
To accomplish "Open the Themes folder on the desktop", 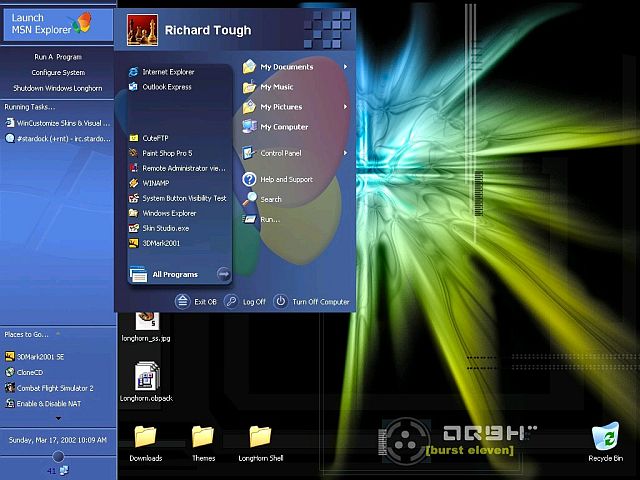I will click(x=203, y=437).
